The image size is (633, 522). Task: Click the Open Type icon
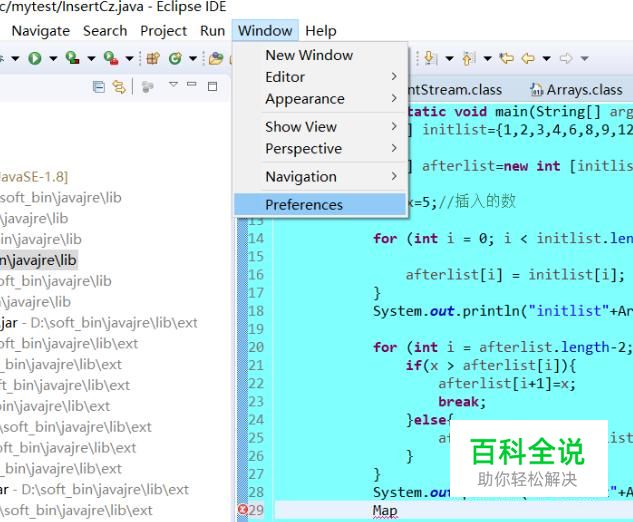point(216,59)
